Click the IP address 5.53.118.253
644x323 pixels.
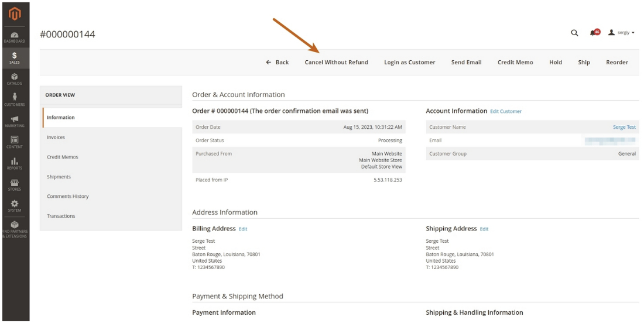pos(388,180)
